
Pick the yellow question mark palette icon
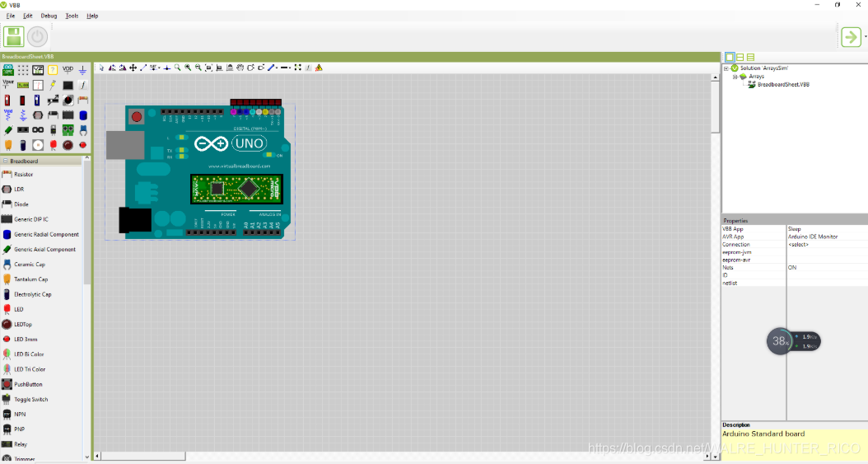click(53, 70)
